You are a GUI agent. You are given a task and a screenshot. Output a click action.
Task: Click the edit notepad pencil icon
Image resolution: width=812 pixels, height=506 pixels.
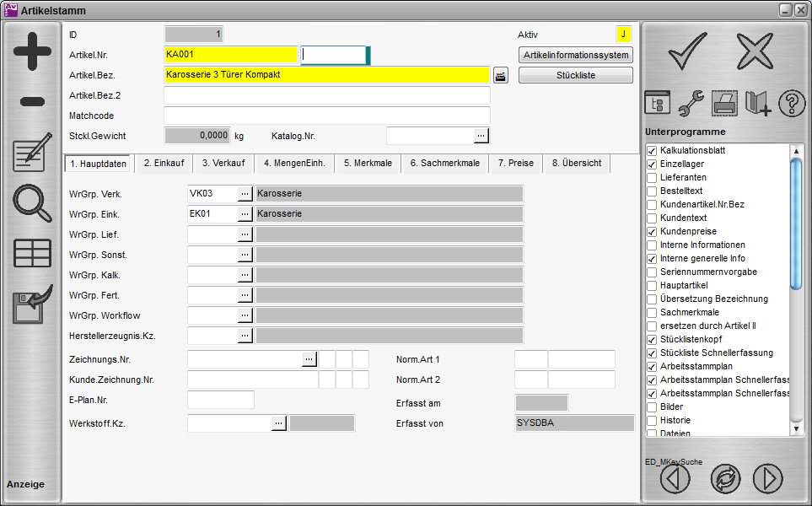coord(32,153)
